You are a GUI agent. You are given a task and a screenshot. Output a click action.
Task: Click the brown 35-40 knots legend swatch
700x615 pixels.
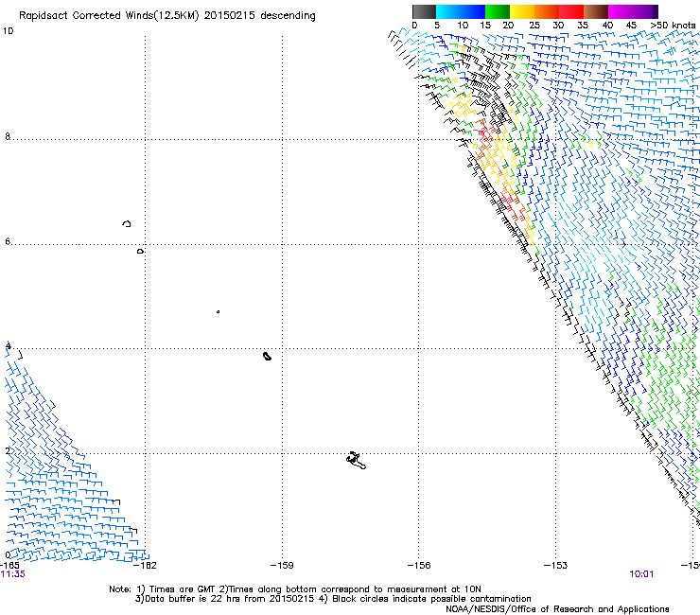click(596, 11)
